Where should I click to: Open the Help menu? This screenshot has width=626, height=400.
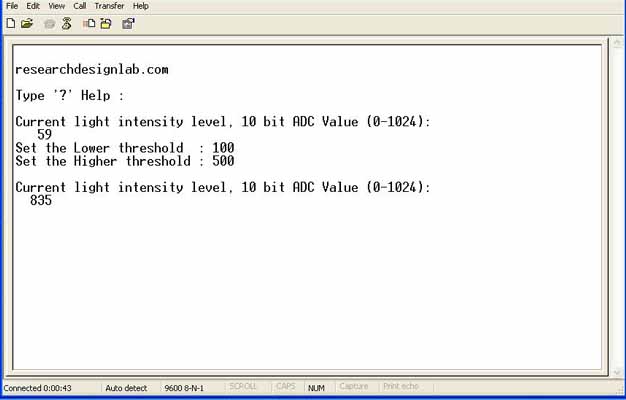pos(141,6)
